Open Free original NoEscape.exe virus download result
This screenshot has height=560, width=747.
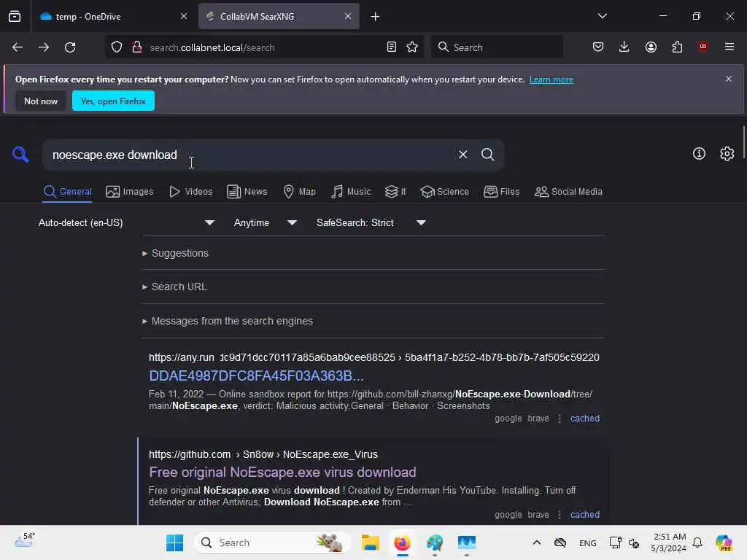[282, 472]
